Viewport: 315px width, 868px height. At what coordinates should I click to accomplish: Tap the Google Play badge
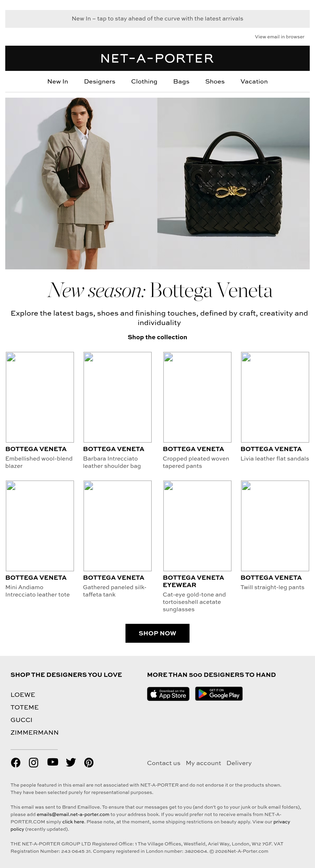[x=219, y=694]
